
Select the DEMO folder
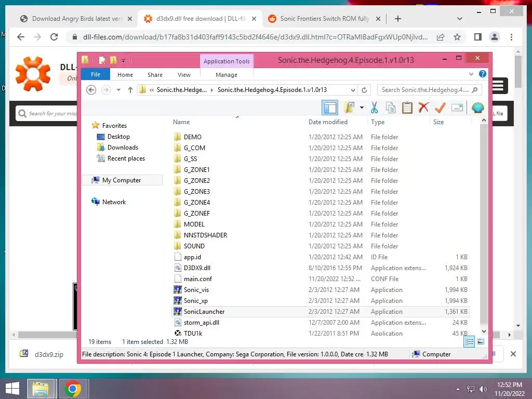(192, 137)
